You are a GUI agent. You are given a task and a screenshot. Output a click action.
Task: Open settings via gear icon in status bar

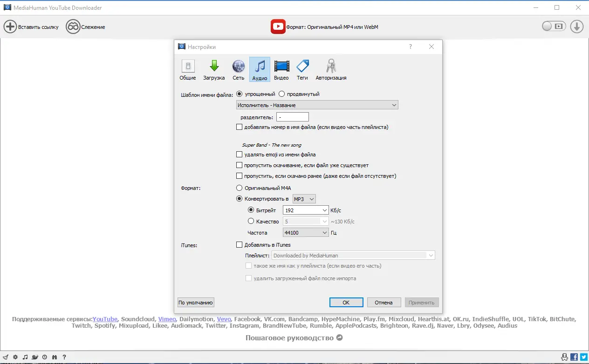pos(15,357)
